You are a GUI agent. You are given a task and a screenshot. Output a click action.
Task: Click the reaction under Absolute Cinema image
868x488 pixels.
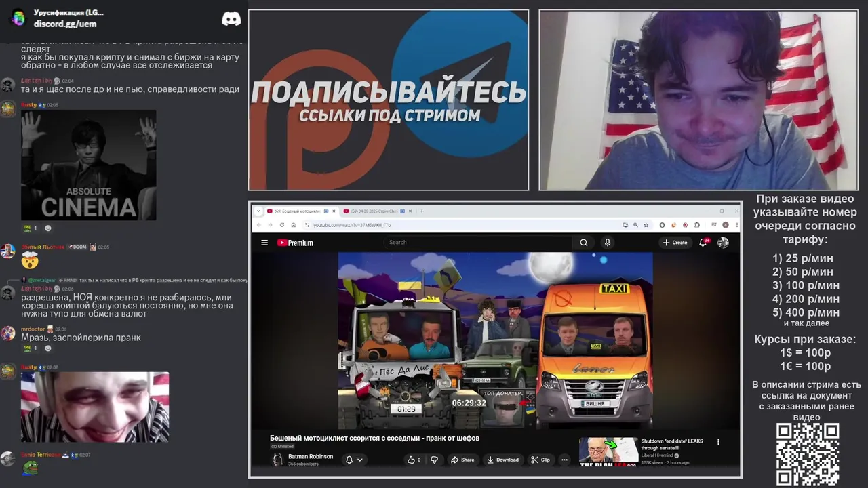30,228
